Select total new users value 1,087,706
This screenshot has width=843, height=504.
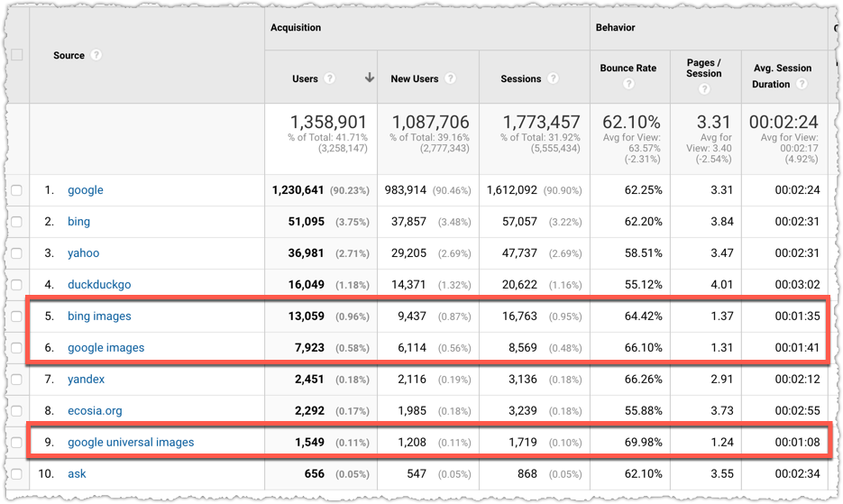click(x=430, y=122)
